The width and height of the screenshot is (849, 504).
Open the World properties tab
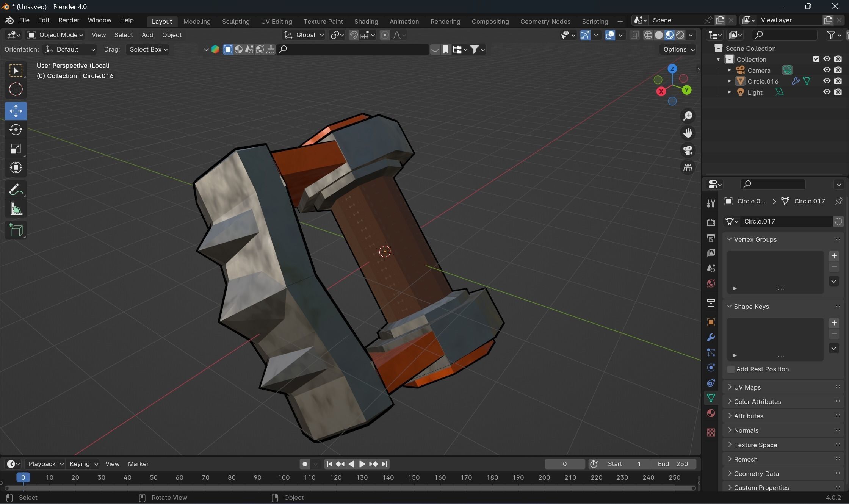[x=711, y=283]
